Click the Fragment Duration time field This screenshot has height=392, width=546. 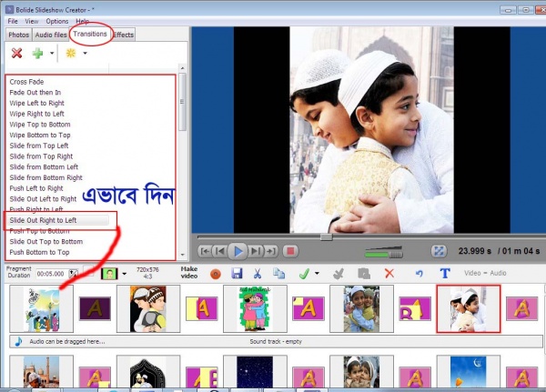click(x=51, y=274)
